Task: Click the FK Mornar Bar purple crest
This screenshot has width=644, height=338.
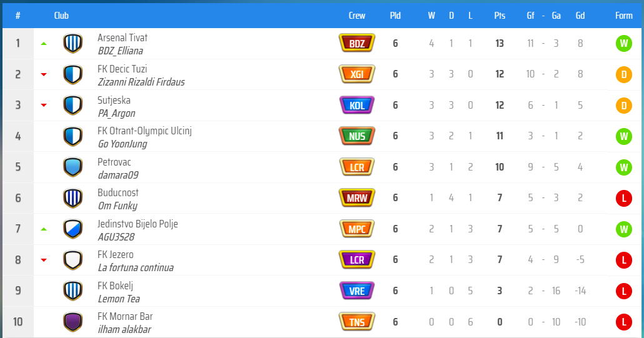Action: (73, 322)
